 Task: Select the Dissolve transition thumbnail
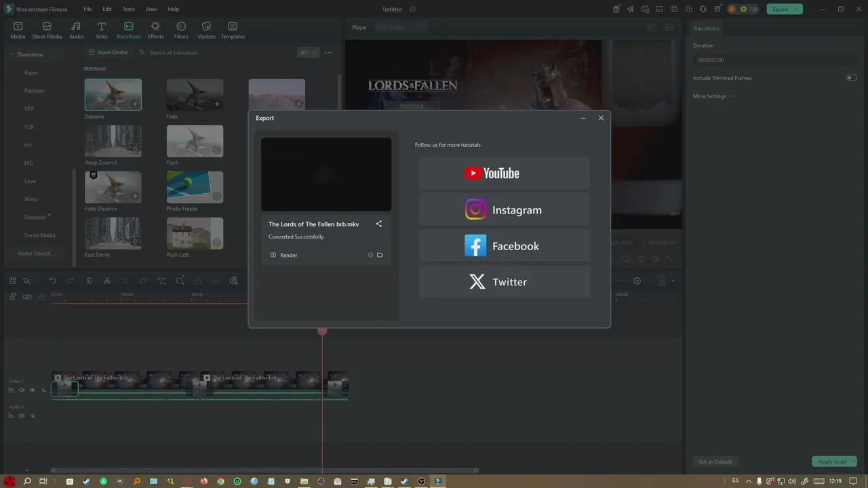pyautogui.click(x=113, y=94)
